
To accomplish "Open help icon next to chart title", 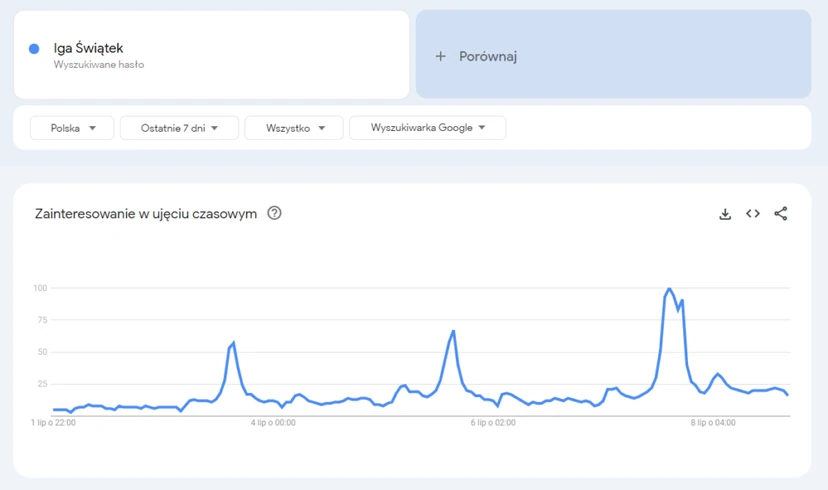I will [x=274, y=213].
